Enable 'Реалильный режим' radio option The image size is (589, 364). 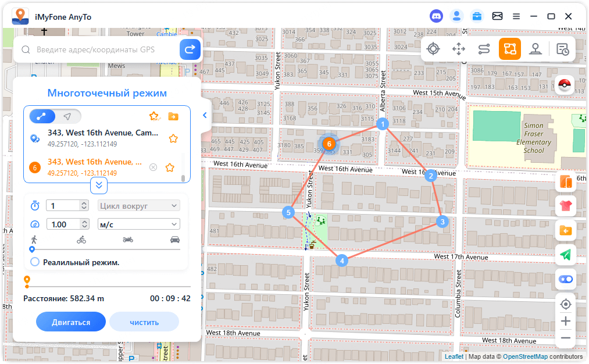click(x=35, y=262)
